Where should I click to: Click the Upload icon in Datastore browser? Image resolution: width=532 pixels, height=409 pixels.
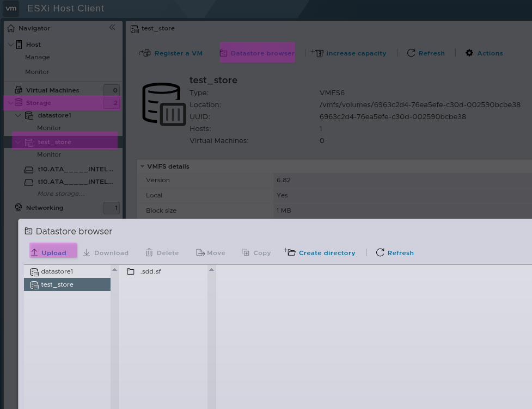coord(34,252)
